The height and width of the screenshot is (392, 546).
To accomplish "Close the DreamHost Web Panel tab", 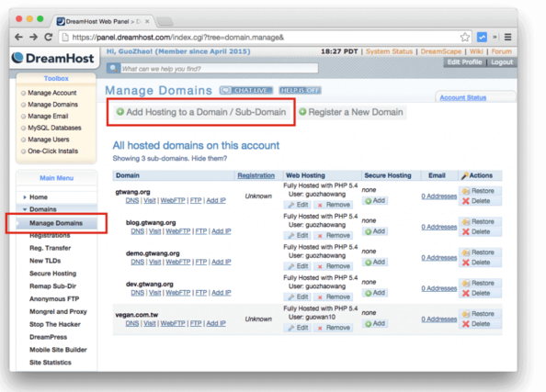I will pyautogui.click(x=147, y=21).
